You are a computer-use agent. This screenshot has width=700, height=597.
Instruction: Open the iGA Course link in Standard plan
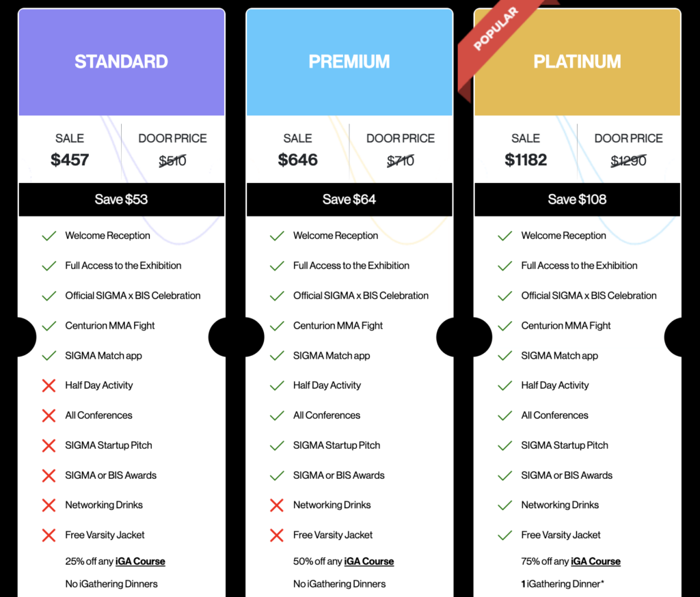coord(140,561)
